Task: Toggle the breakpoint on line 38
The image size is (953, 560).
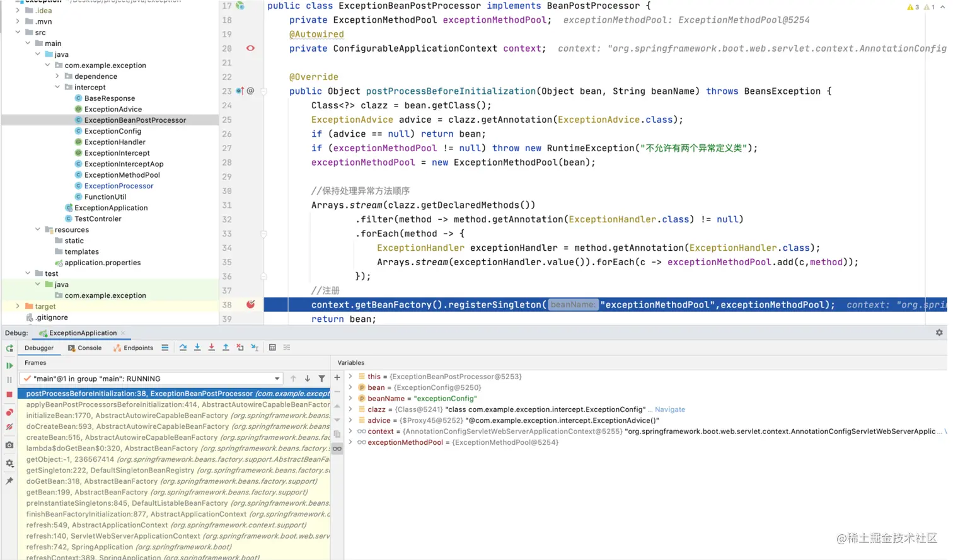Action: click(x=250, y=305)
